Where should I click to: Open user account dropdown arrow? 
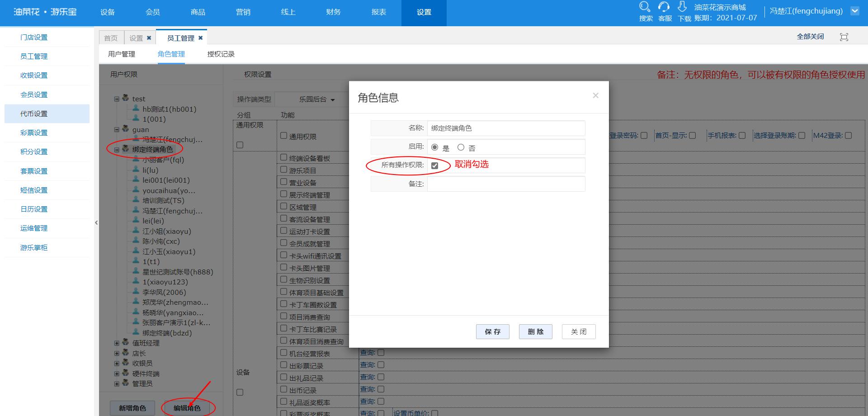[855, 11]
